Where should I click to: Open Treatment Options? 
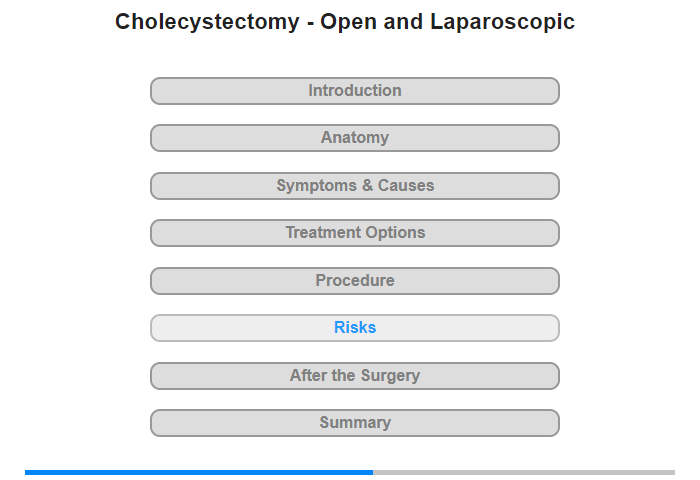pos(355,233)
